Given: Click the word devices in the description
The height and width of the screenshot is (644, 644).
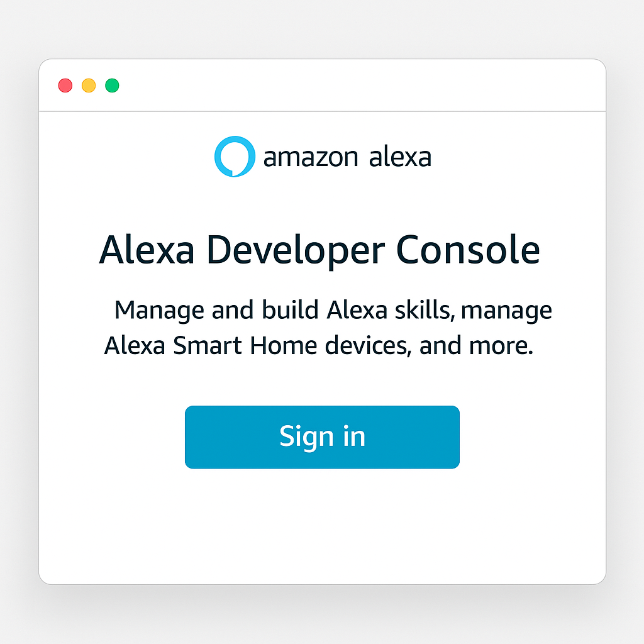Looking at the screenshot, I should [x=368, y=345].
